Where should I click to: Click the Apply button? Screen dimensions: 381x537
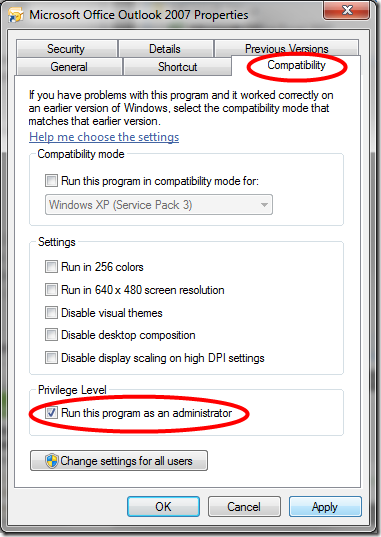(325, 507)
